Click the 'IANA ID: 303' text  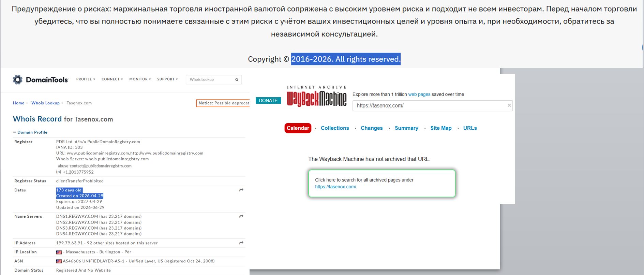70,147
